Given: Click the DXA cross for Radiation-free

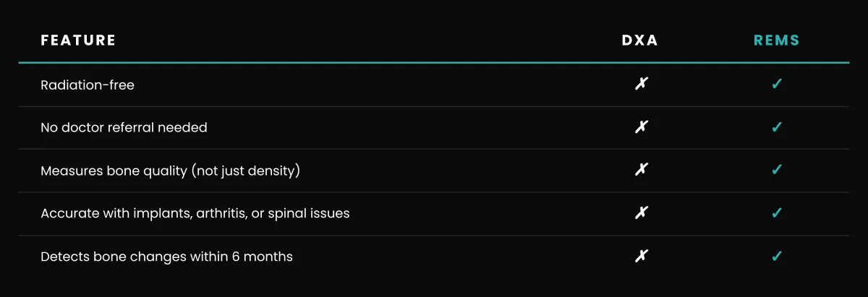Looking at the screenshot, I should (x=640, y=85).
